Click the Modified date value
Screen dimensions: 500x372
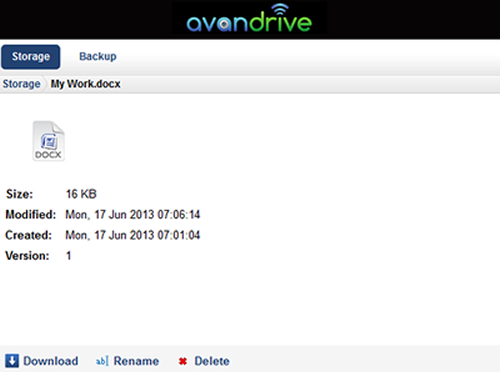tap(133, 215)
